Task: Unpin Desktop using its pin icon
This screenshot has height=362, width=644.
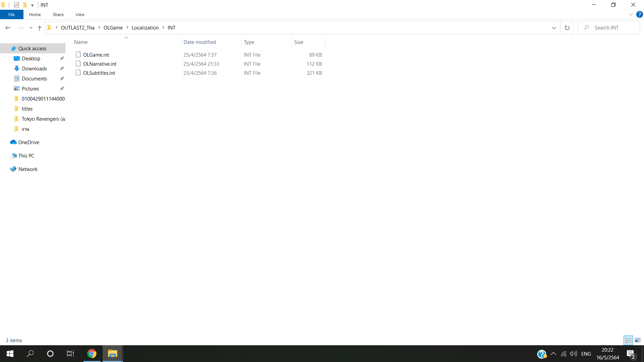Action: (62, 59)
